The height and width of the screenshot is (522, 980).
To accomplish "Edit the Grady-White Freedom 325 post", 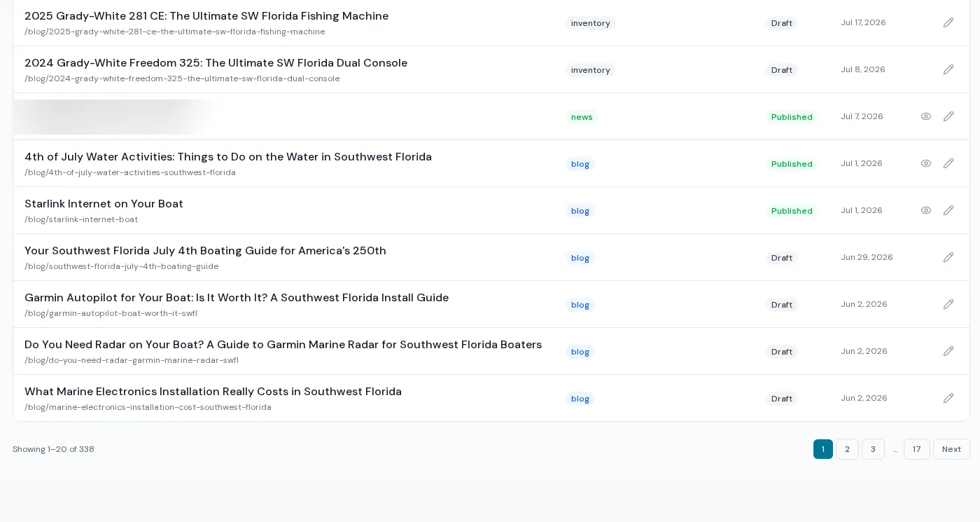I will pos(948,69).
